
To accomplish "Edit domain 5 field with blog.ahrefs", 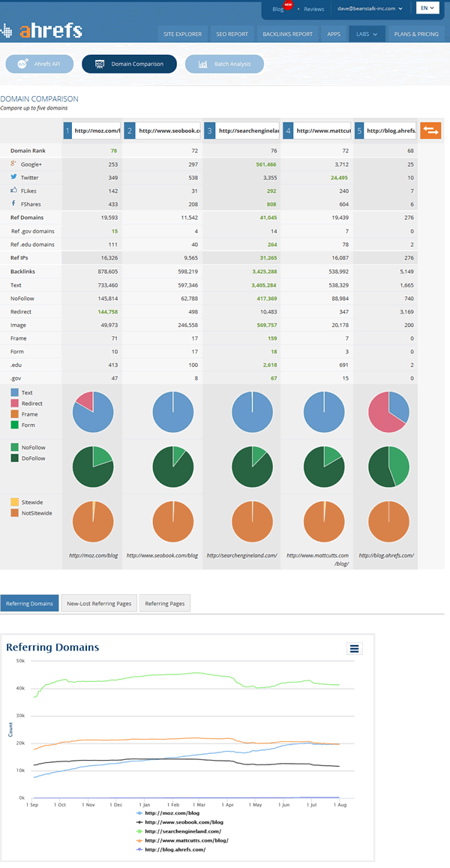I will [x=391, y=131].
